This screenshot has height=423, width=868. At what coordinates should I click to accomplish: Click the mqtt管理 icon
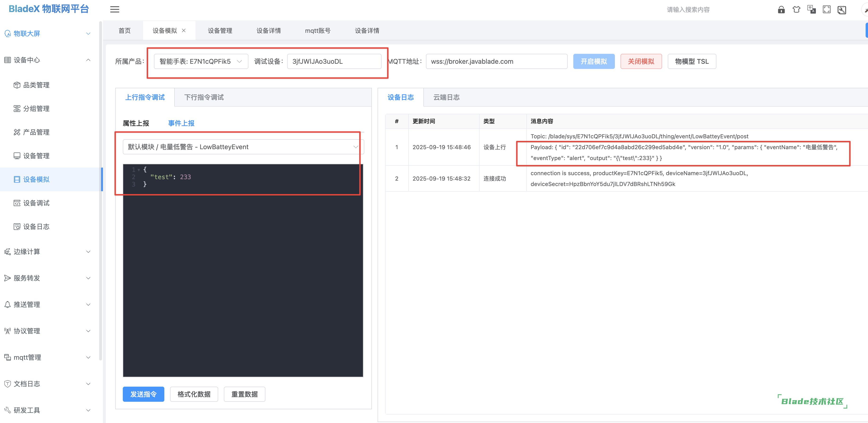pyautogui.click(x=7, y=357)
